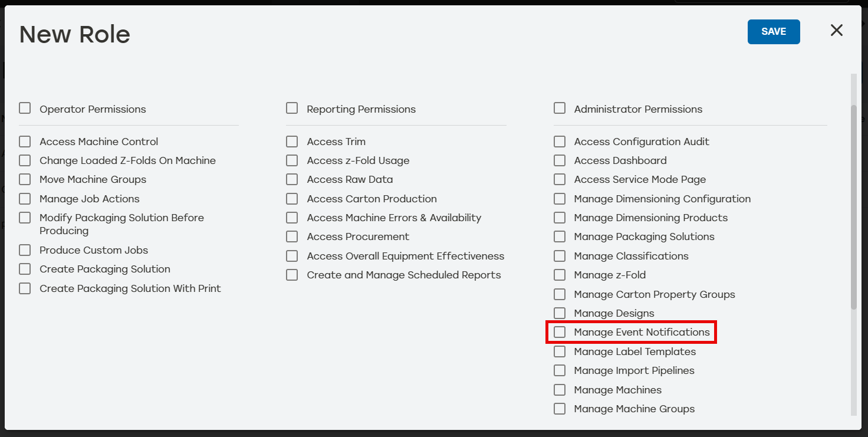Check Manage Event Notifications permission
The width and height of the screenshot is (868, 437).
coord(560,332)
